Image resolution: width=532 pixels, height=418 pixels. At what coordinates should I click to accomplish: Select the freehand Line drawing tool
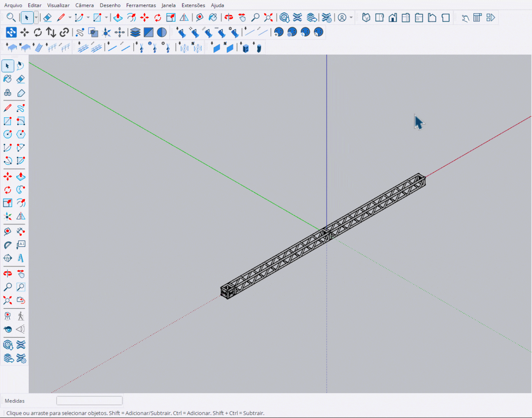click(21, 108)
